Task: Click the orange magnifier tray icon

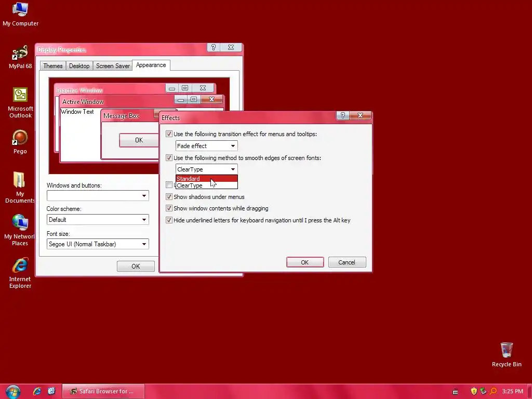Action: coord(494,391)
